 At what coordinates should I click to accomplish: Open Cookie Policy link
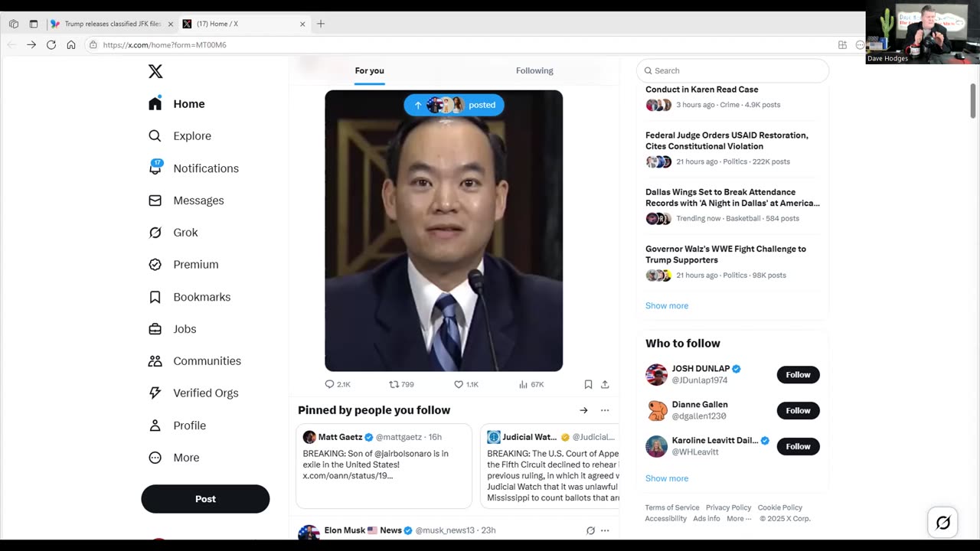(780, 507)
